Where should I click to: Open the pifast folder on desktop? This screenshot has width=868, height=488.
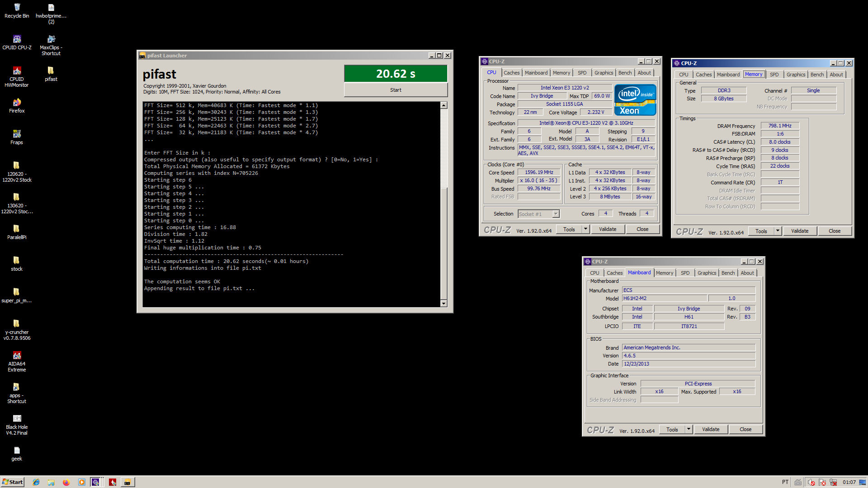51,74
